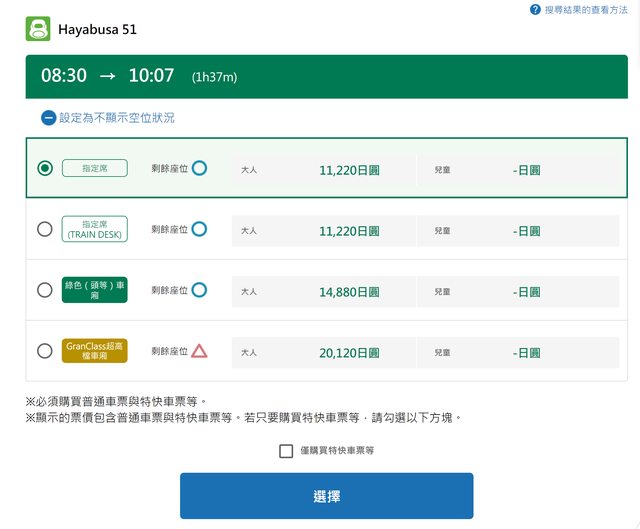Click the green Shinkansen train icon
The image size is (640, 529).
point(38,29)
